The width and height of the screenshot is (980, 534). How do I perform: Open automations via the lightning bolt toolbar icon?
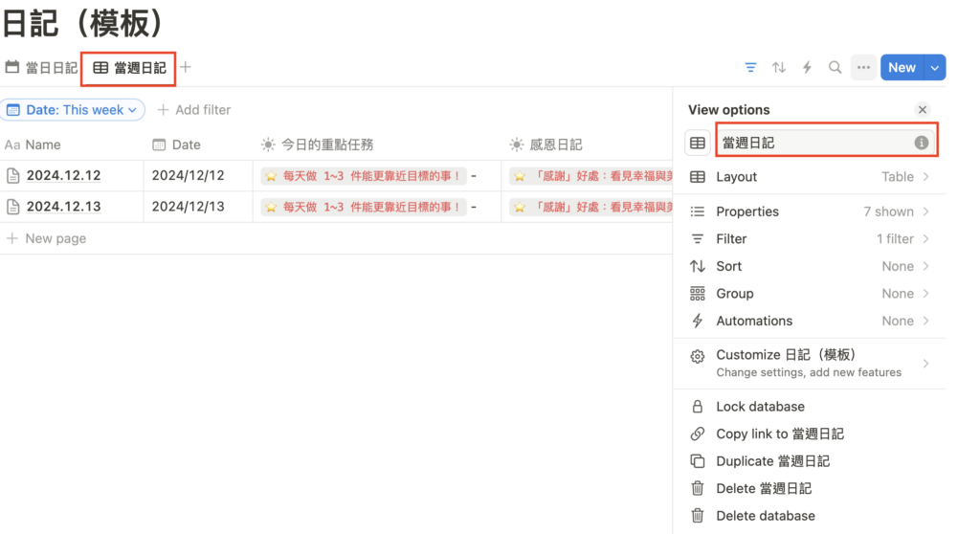[807, 68]
